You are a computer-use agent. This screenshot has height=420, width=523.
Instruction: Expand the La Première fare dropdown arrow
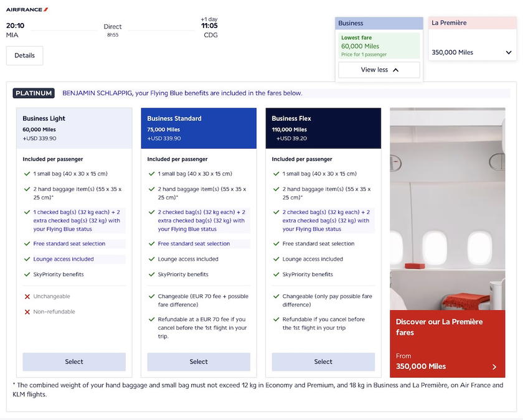[x=509, y=52]
